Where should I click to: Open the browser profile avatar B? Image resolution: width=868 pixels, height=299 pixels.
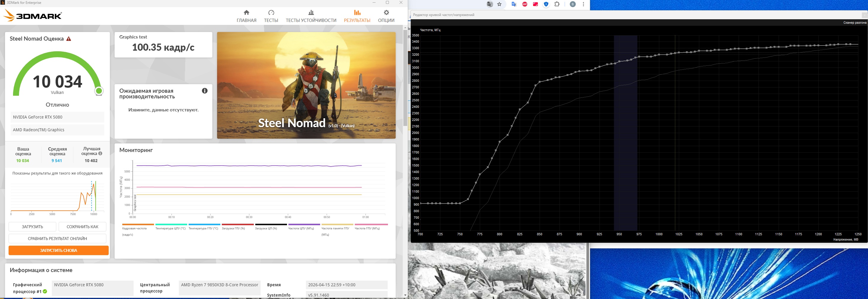pyautogui.click(x=573, y=4)
